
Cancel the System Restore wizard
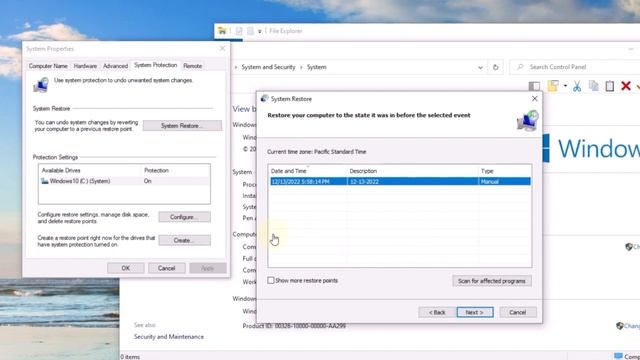pos(518,312)
